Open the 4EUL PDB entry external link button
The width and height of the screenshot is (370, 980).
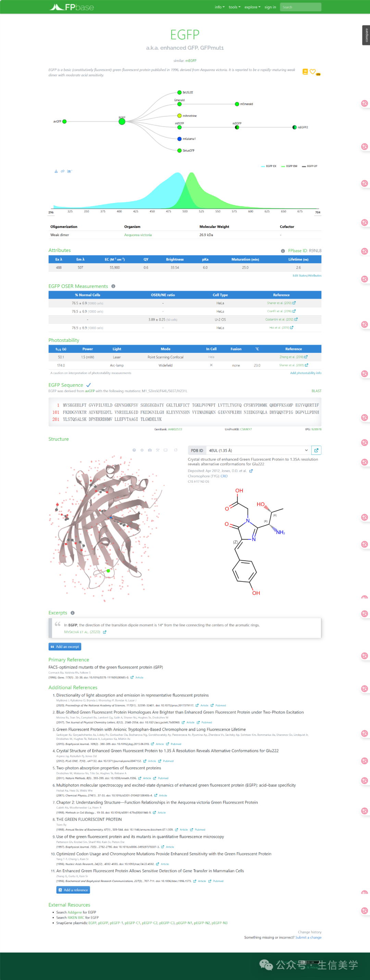click(316, 450)
